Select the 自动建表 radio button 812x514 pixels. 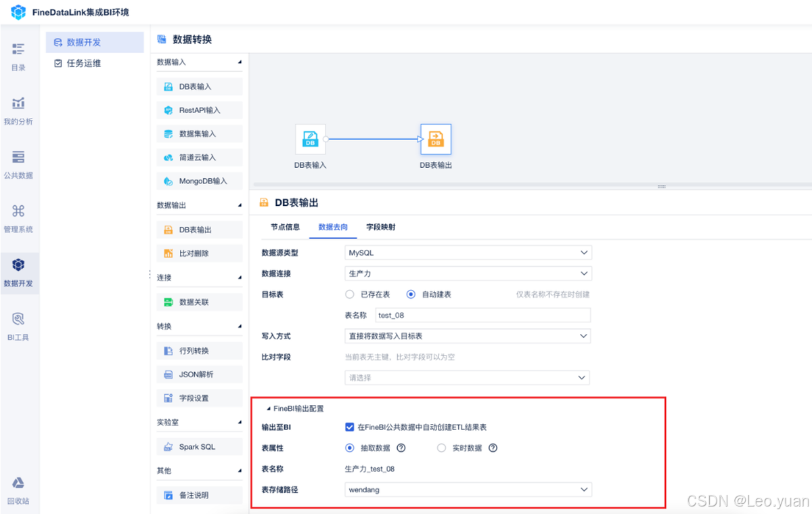[411, 295]
